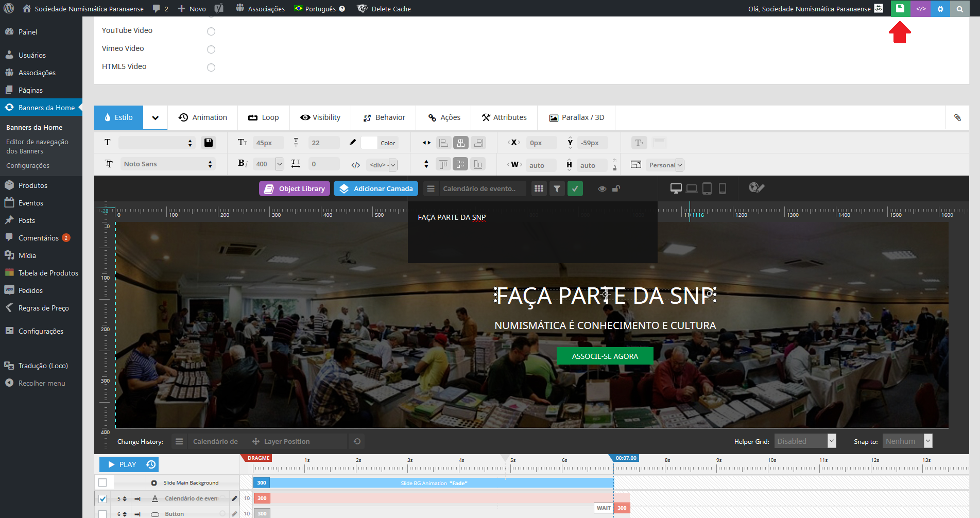Open layer grid view icon
Viewport: 980px width, 518px height.
tap(539, 188)
